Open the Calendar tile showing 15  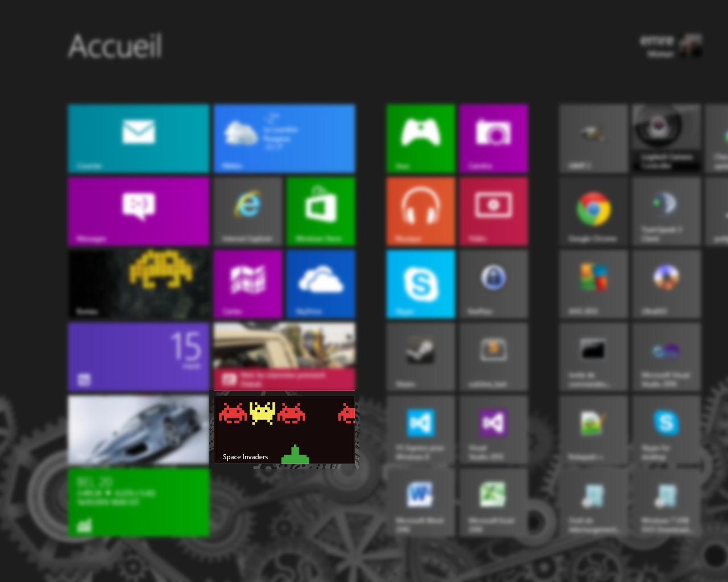[x=139, y=356]
